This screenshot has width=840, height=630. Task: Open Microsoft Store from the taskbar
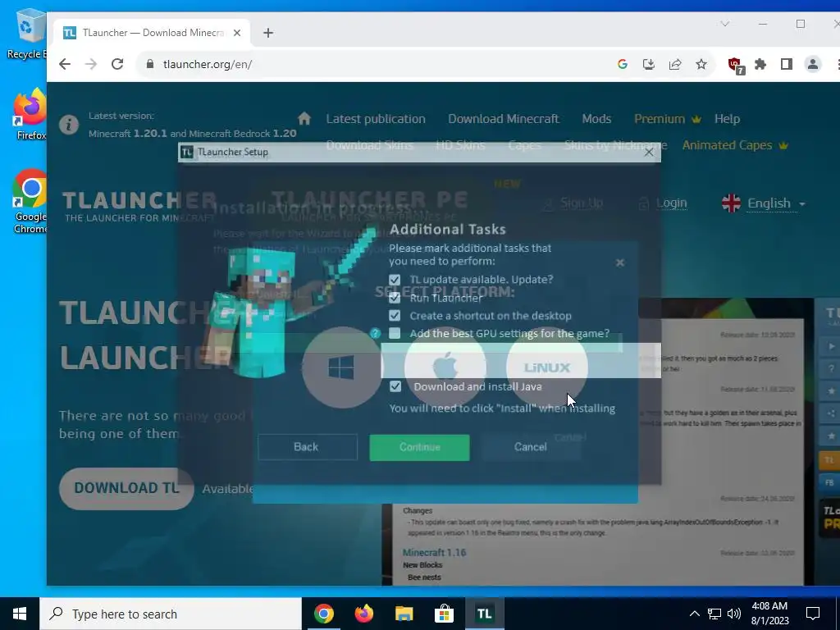point(444,614)
